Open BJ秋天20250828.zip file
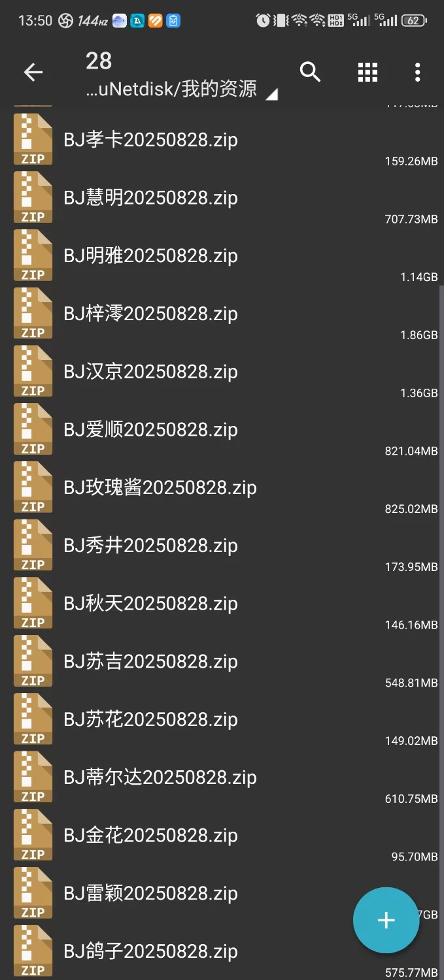 pyautogui.click(x=222, y=604)
